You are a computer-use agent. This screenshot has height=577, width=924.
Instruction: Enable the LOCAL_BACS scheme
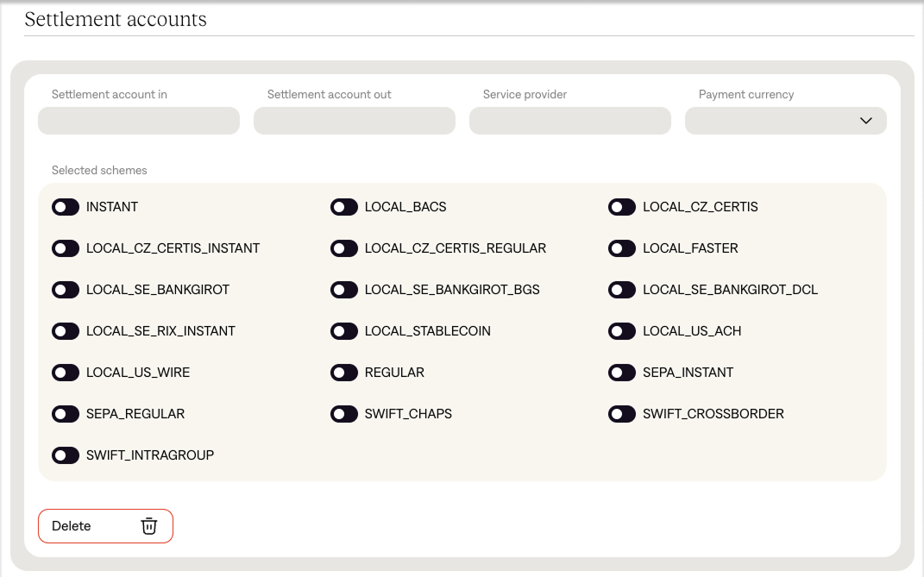coord(344,207)
